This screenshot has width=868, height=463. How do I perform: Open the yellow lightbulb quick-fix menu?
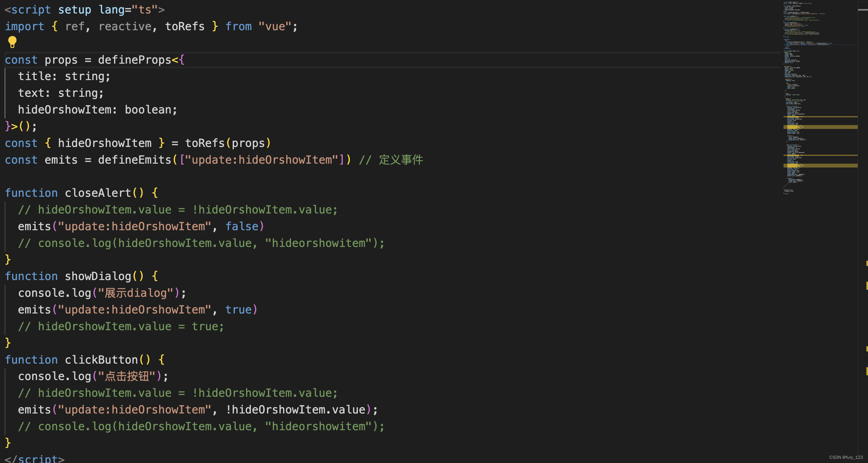coord(12,42)
